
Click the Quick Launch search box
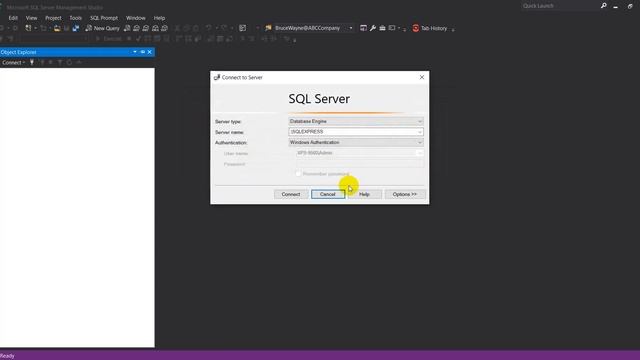click(x=559, y=6)
